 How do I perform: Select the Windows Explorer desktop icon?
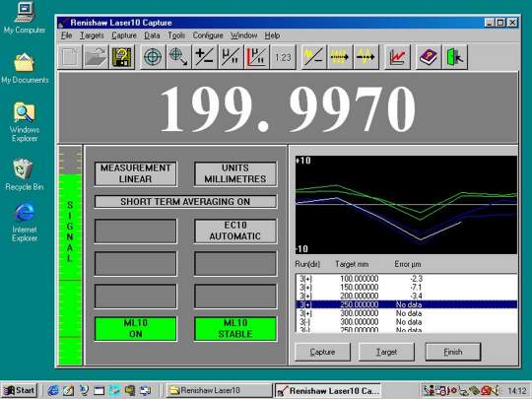click(x=25, y=122)
